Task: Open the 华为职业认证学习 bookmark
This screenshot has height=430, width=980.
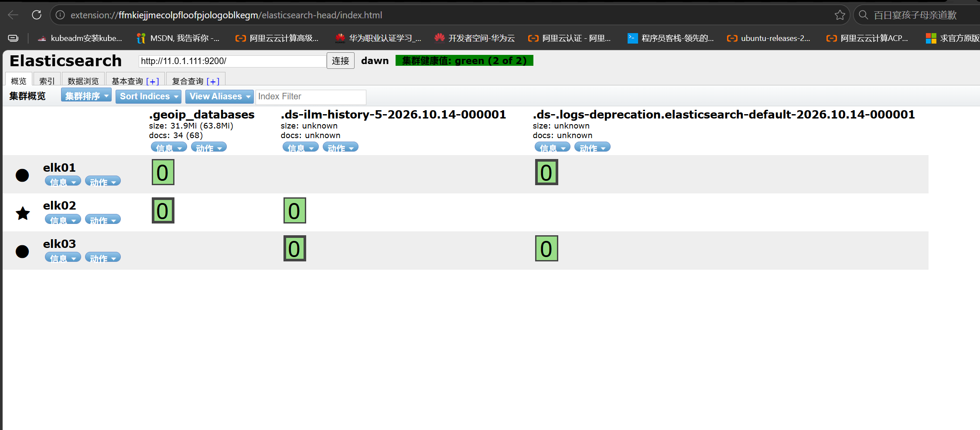Action: click(378, 38)
